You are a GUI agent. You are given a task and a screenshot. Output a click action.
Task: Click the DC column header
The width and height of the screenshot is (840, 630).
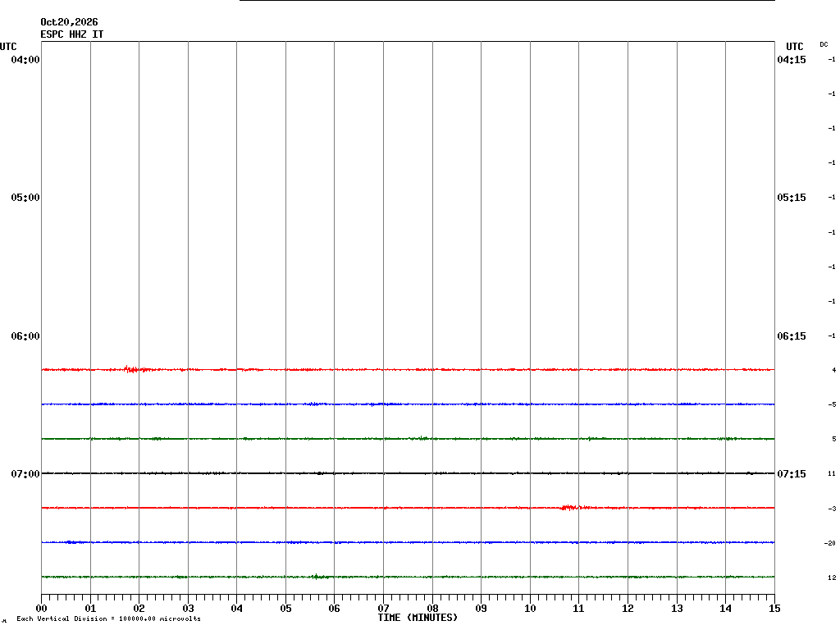824,44
